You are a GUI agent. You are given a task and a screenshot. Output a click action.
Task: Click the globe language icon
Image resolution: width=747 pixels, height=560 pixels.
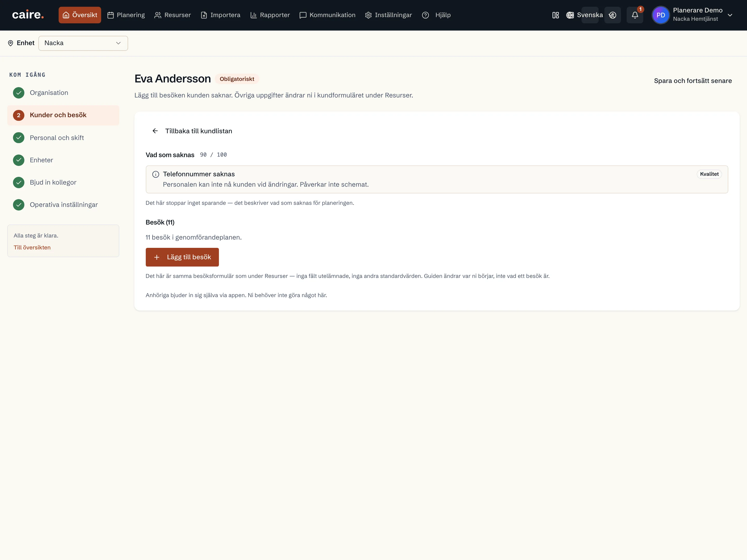coord(570,15)
